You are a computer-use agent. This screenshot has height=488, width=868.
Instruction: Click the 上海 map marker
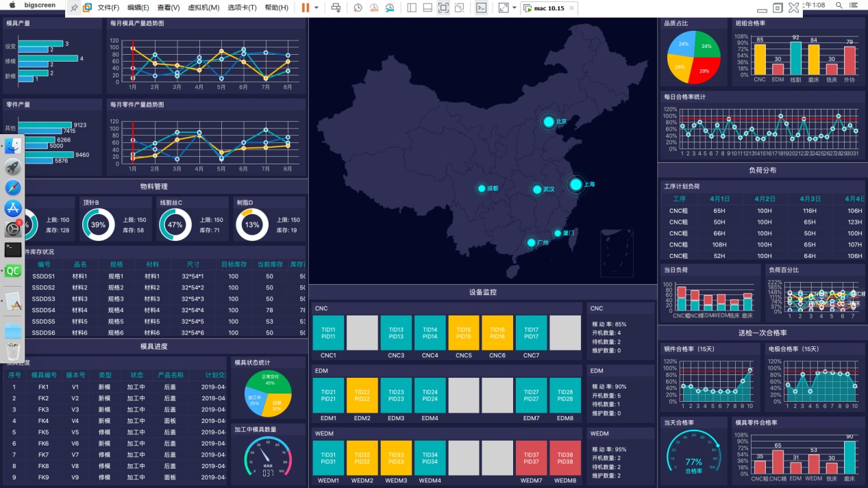(575, 184)
